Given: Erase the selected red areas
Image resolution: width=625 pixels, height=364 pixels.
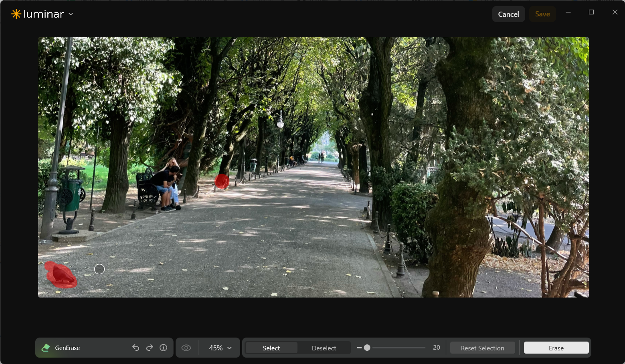Looking at the screenshot, I should click(556, 348).
